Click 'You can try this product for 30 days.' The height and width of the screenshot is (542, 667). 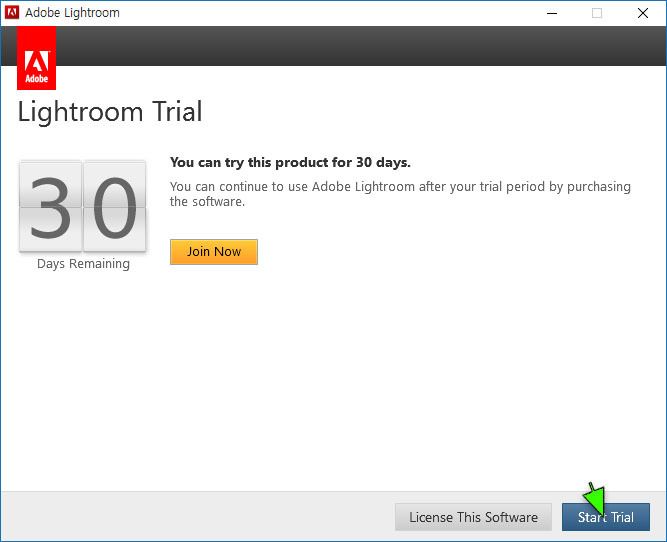coord(290,163)
